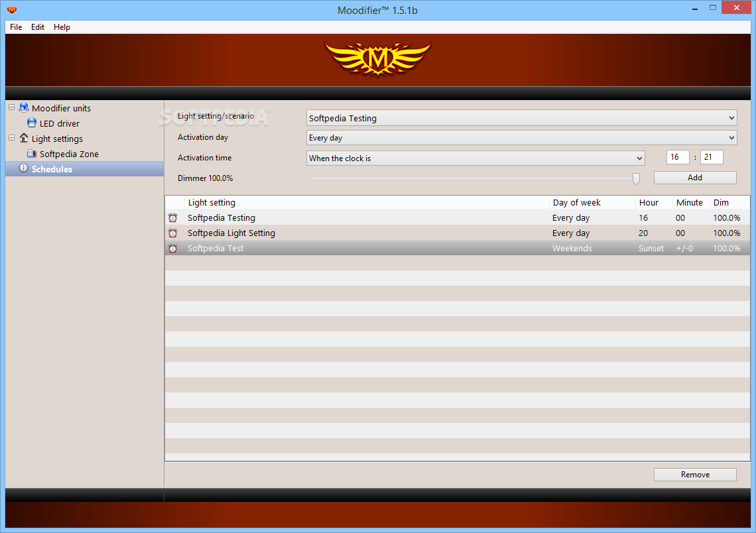Viewport: 756px width, 533px height.
Task: Open the File menu
Action: coord(16,27)
